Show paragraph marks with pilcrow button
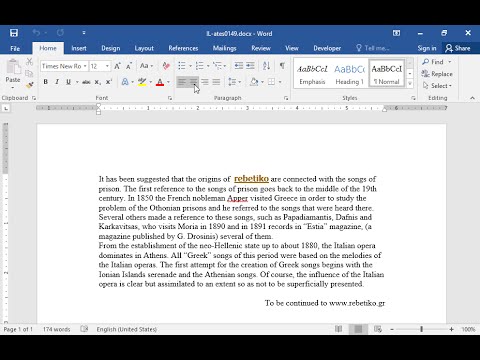Viewport: 480px width, 360px height. [x=282, y=66]
